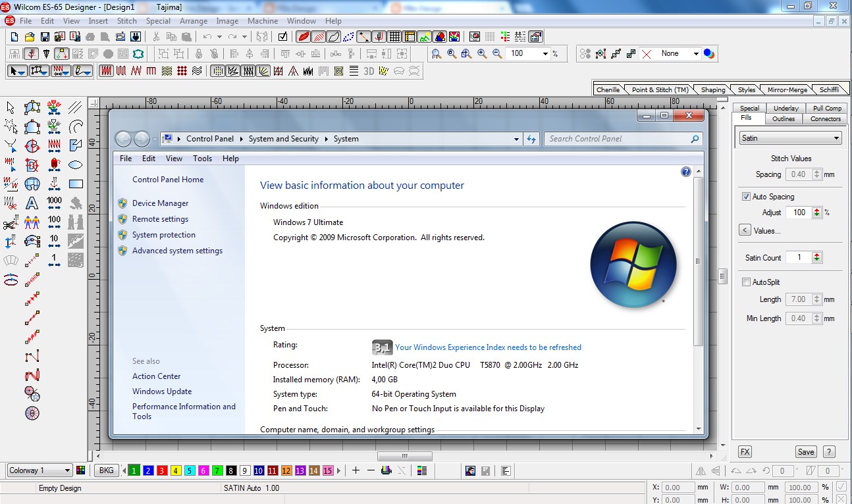Click Windows Experience Index refresh link
Screen dimensions: 852x504
pyautogui.click(x=488, y=347)
